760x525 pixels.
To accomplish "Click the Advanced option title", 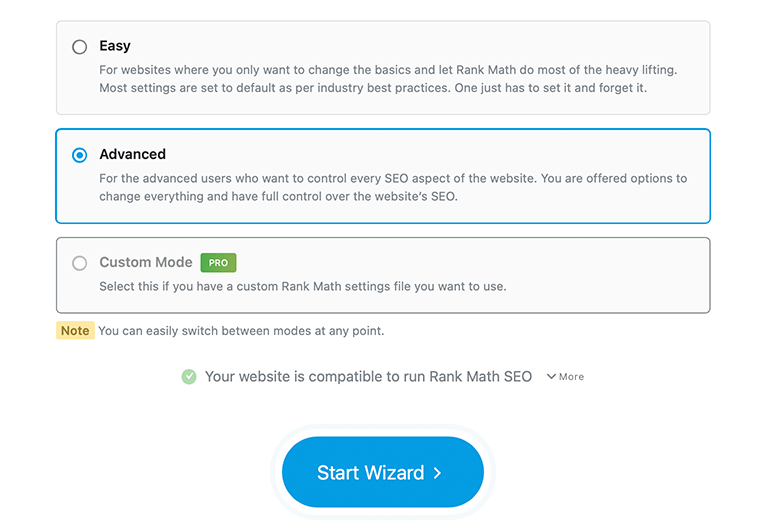I will click(x=132, y=154).
